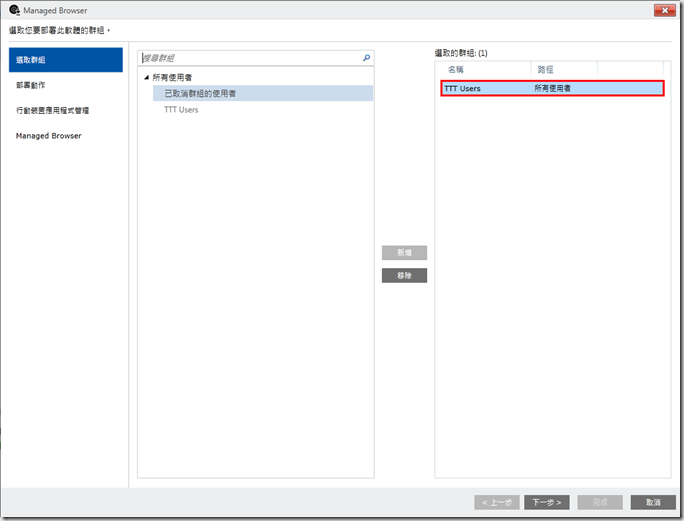Click the magnifier icon in the group search box
The width and height of the screenshot is (684, 521).
pyautogui.click(x=366, y=59)
